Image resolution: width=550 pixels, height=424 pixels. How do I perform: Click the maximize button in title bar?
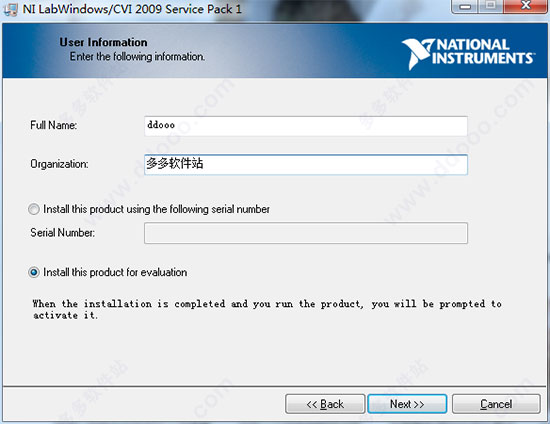[x=491, y=6]
